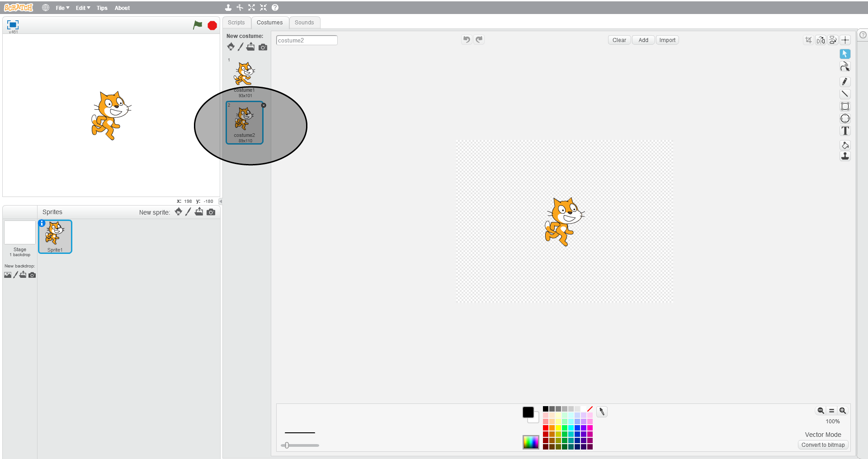Open sprite info for Sprite1
This screenshot has width=868, height=459.
pos(41,223)
